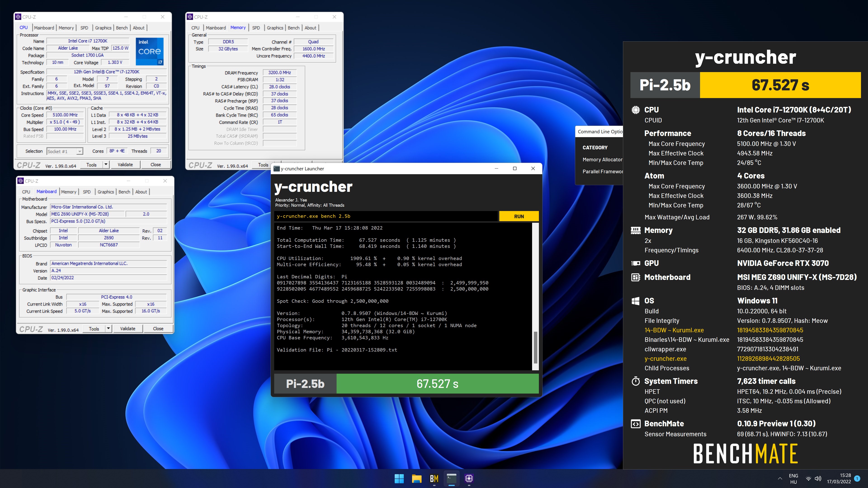868x488 pixels.
Task: Click the 5100.00 MHz Core Speed value
Action: [65, 115]
